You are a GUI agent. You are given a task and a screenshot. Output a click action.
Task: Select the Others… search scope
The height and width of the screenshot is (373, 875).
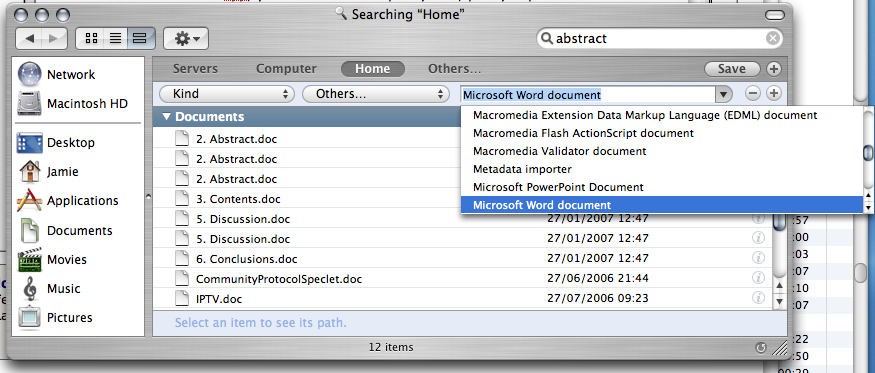coord(454,69)
